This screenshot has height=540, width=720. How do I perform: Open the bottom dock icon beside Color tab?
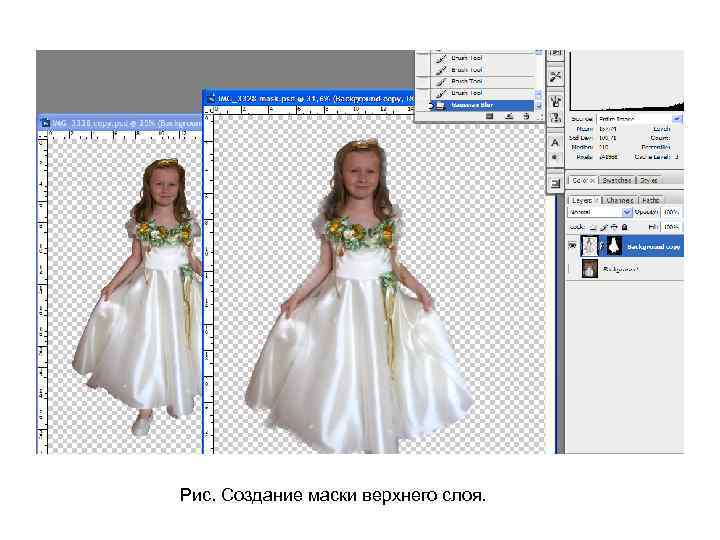click(x=555, y=184)
